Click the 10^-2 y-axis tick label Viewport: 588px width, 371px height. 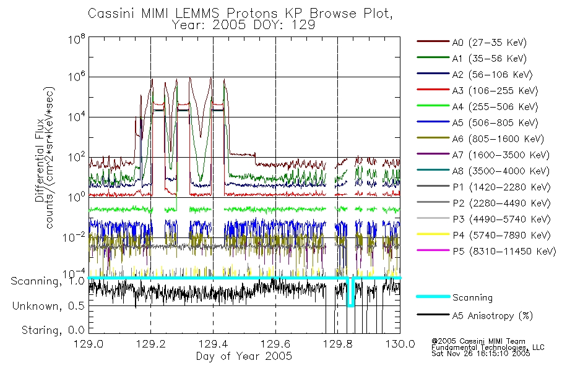(74, 237)
